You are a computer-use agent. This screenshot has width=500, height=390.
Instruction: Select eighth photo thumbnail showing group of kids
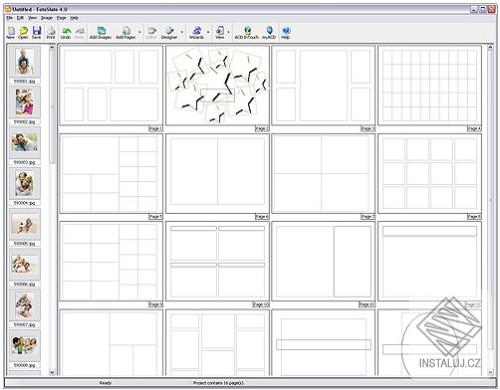[x=25, y=346]
